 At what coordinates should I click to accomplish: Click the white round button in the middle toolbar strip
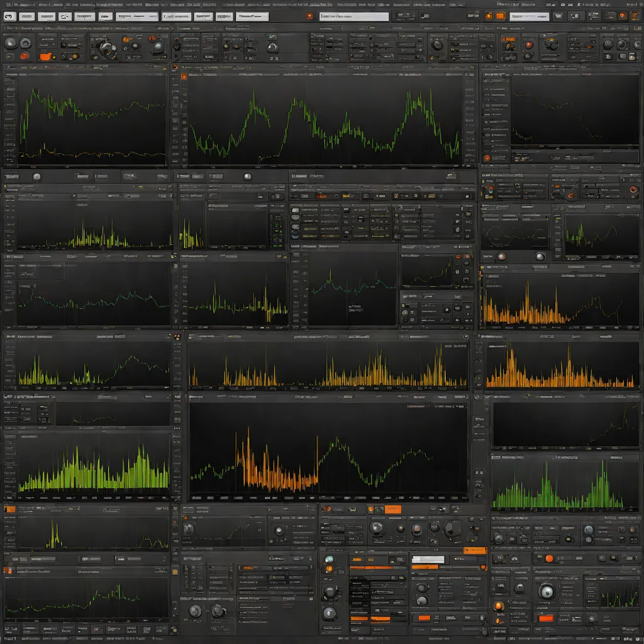coord(247,177)
